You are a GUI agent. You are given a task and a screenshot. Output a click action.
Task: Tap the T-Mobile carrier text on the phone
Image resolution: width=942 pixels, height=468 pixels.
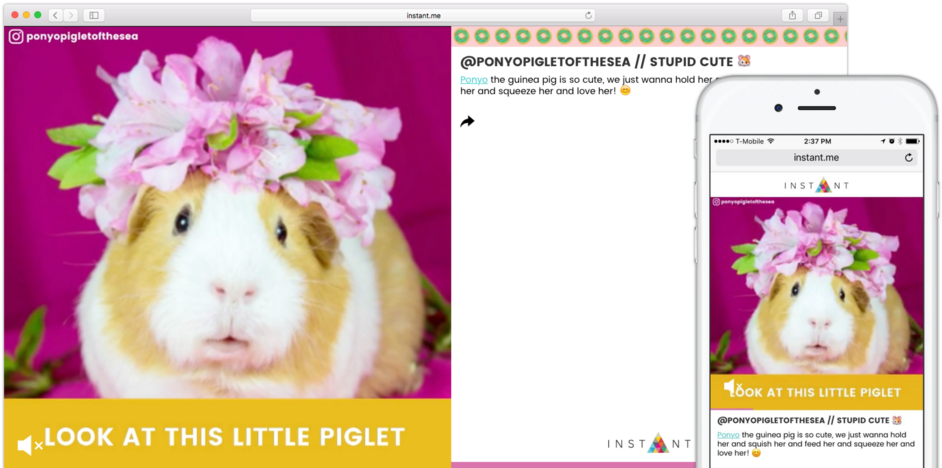(x=749, y=141)
